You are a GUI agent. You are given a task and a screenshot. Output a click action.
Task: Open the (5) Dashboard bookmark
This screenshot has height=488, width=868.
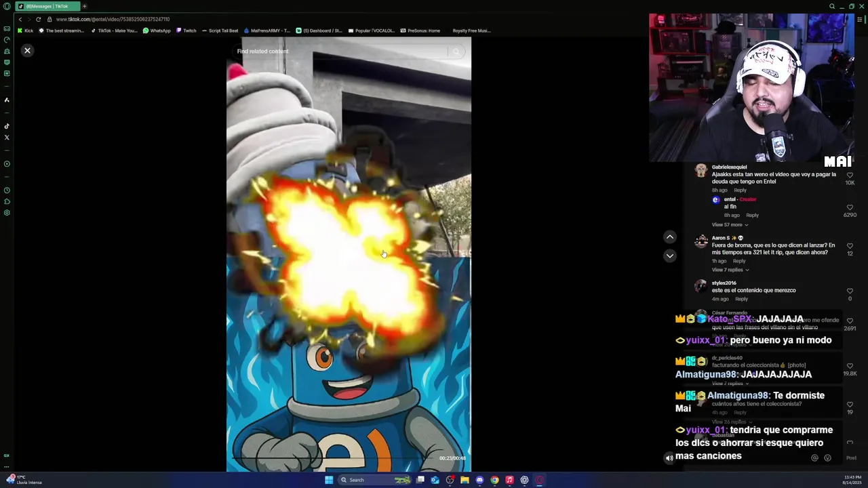319,30
